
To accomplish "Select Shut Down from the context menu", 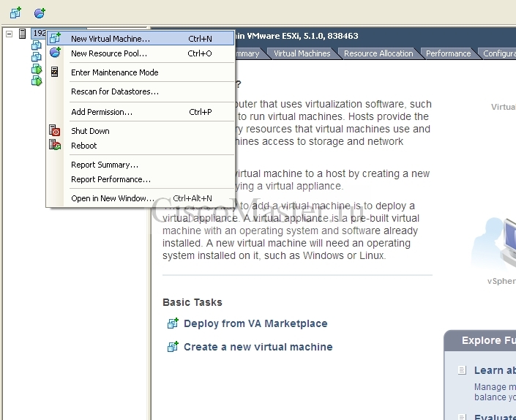I will coord(141,131).
